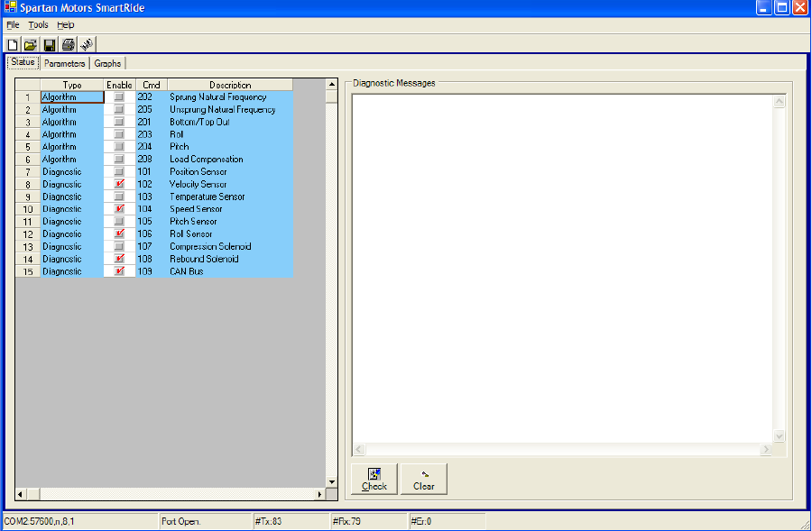The height and width of the screenshot is (531, 812).
Task: Select the Cmd cell showing 104
Action: pos(152,209)
